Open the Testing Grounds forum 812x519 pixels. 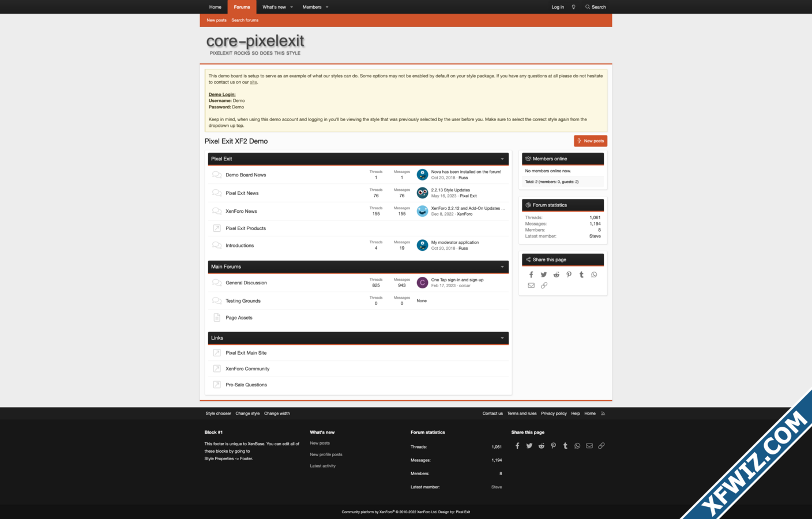(x=243, y=301)
